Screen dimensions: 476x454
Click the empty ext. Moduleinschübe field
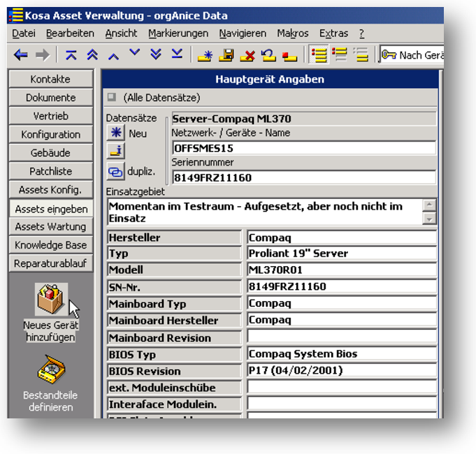pos(342,387)
